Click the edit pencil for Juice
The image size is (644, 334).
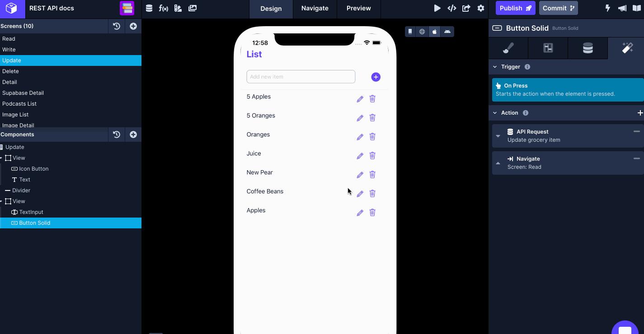coord(360,156)
